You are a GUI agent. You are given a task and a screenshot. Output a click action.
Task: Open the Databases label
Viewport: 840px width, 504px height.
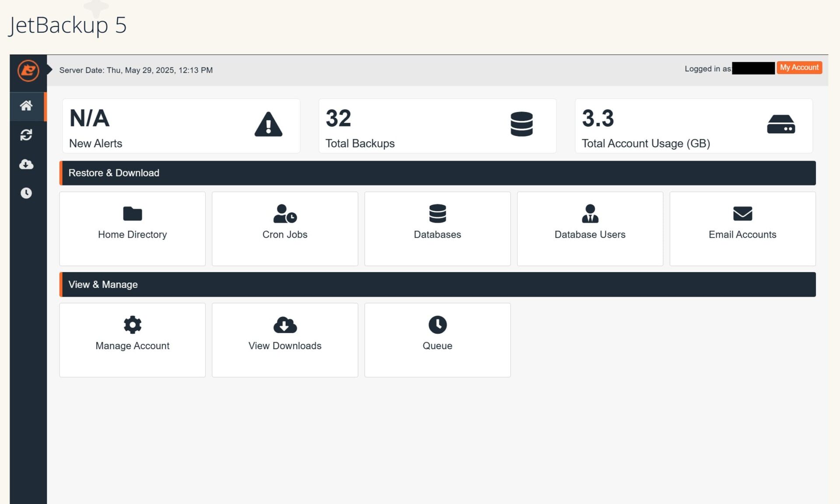tap(437, 234)
